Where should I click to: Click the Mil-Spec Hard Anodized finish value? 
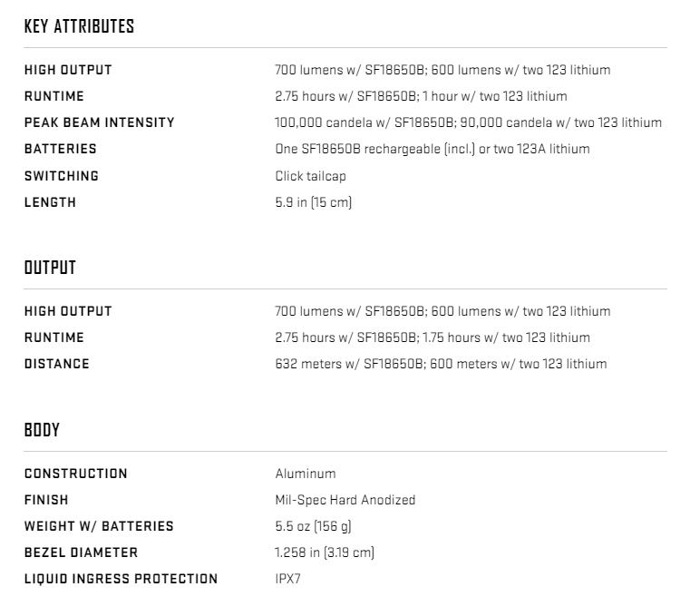[x=345, y=500]
